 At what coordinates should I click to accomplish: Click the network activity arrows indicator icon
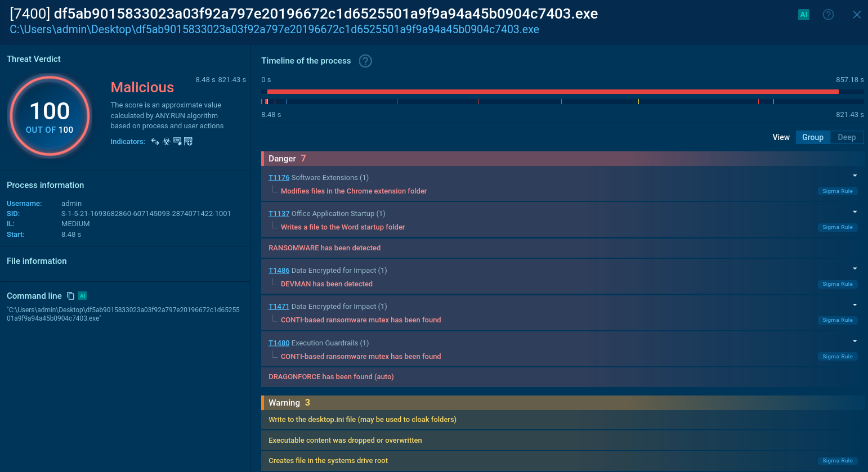pyautogui.click(x=155, y=142)
